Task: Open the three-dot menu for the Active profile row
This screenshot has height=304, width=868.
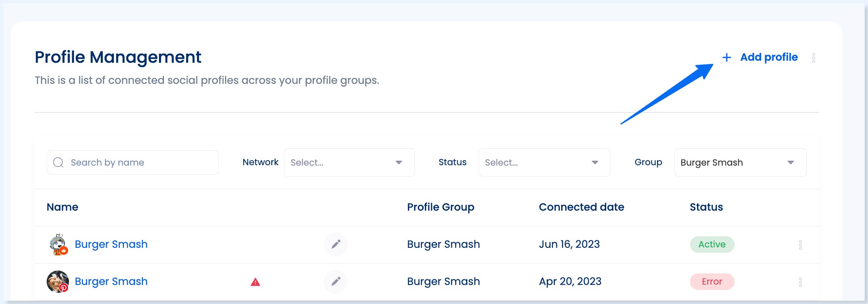Action: pos(800,245)
